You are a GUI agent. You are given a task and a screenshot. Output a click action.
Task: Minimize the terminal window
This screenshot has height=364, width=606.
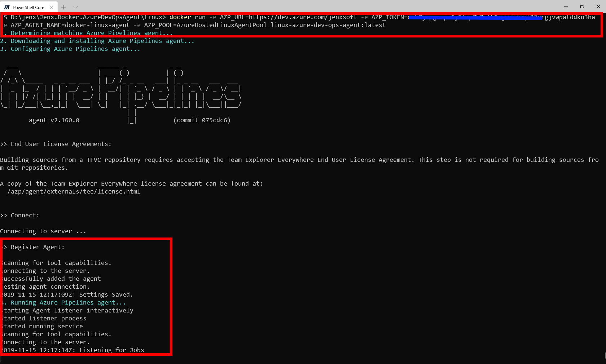pyautogui.click(x=566, y=6)
